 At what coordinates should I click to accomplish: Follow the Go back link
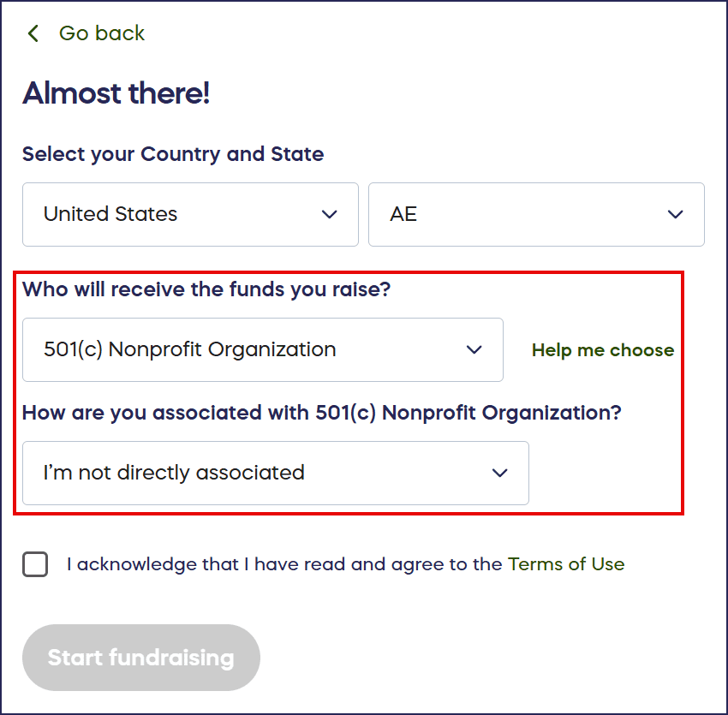[x=101, y=33]
